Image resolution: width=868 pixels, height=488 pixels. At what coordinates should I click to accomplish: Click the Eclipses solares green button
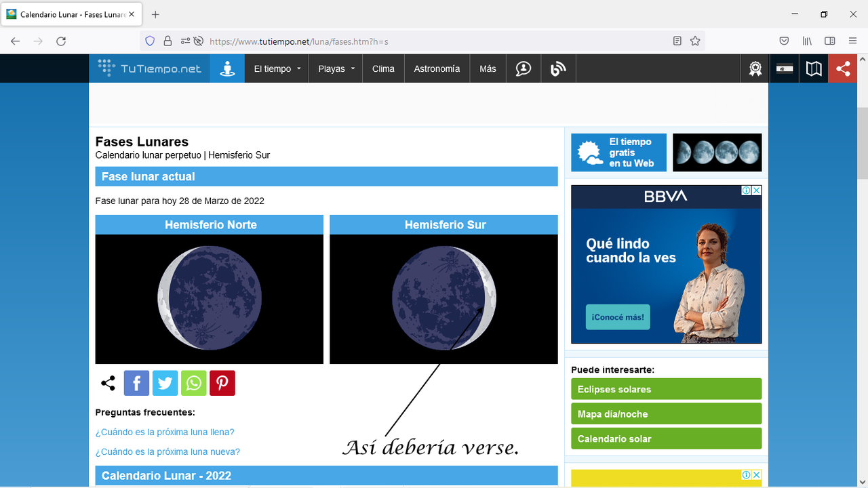[666, 389]
